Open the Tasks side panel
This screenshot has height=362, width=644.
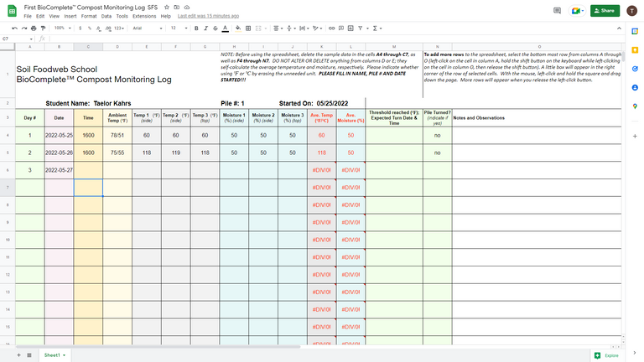[x=635, y=69]
